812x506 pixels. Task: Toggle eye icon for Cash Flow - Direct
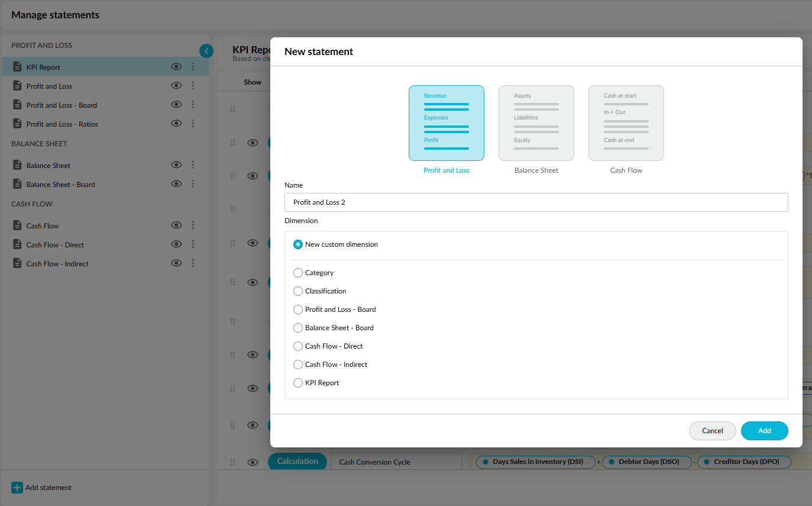click(x=176, y=244)
